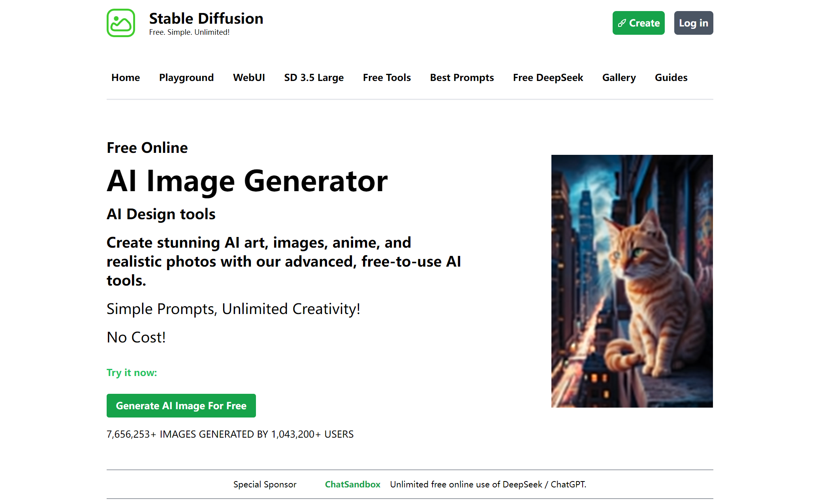
Task: Click the Stable Diffusion site title
Action: [206, 19]
